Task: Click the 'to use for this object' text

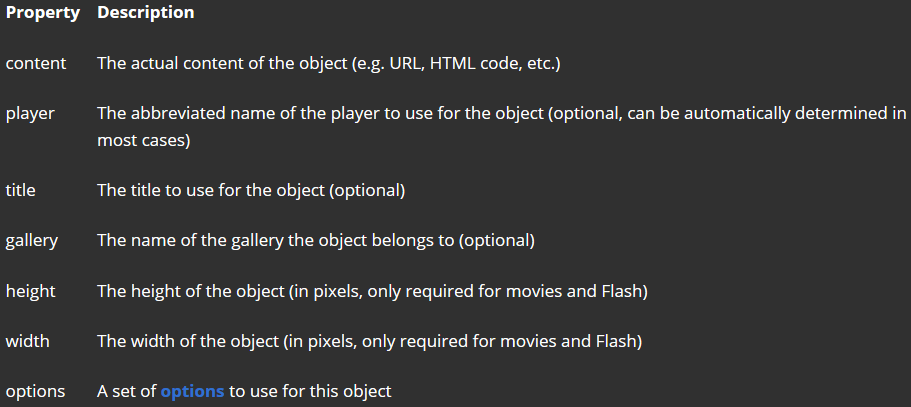Action: coord(310,392)
